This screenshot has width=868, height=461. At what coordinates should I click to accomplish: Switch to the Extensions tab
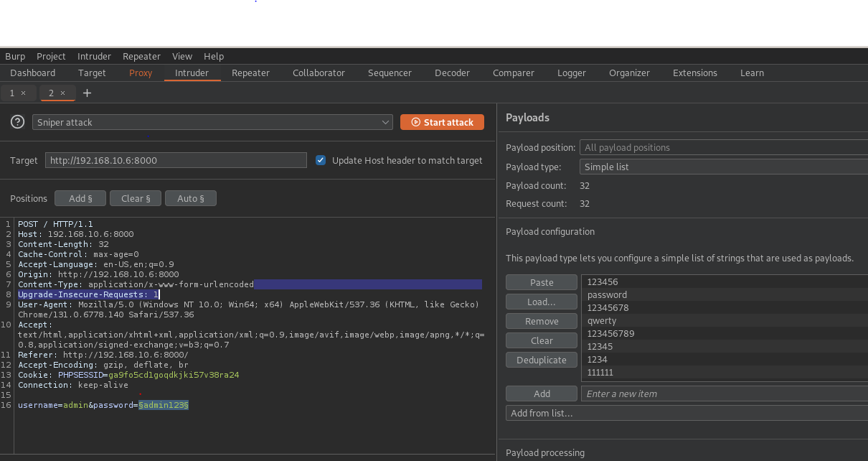point(695,73)
